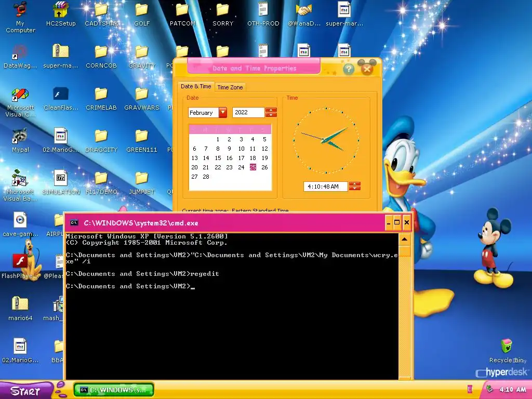Select day 14 in the calendar
Viewport: 532px width, 399px height.
tap(206, 158)
